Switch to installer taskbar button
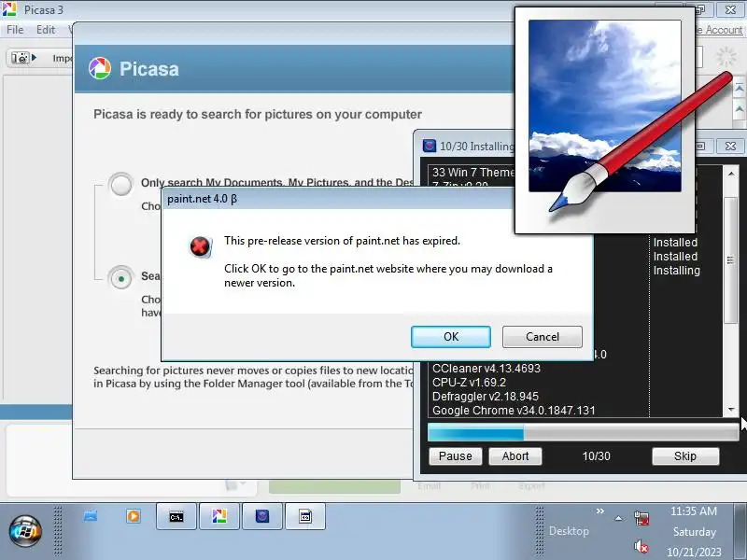747x560 pixels. pyautogui.click(x=262, y=517)
